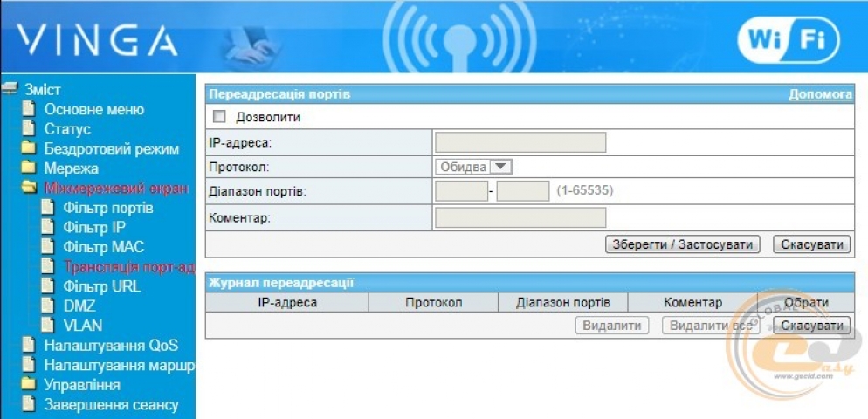Image resolution: width=868 pixels, height=419 pixels.
Task: Click the Протокол column header in the log
Action: pyautogui.click(x=433, y=303)
